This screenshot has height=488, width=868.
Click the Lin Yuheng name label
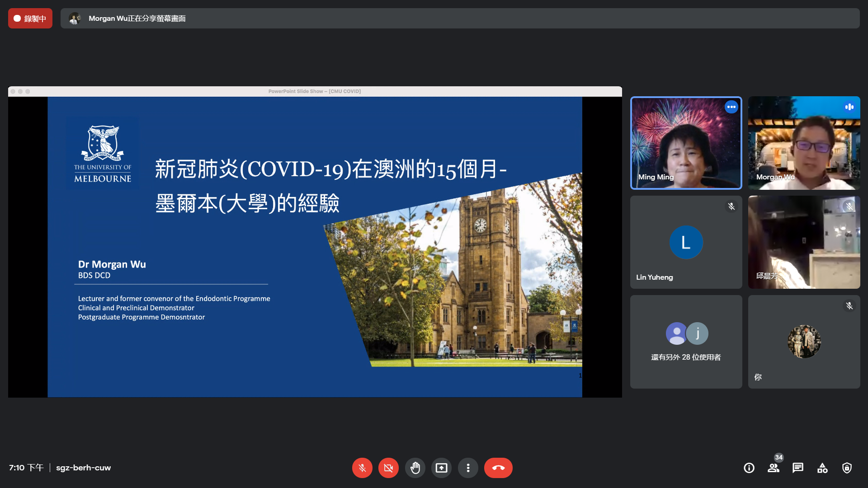tap(655, 277)
